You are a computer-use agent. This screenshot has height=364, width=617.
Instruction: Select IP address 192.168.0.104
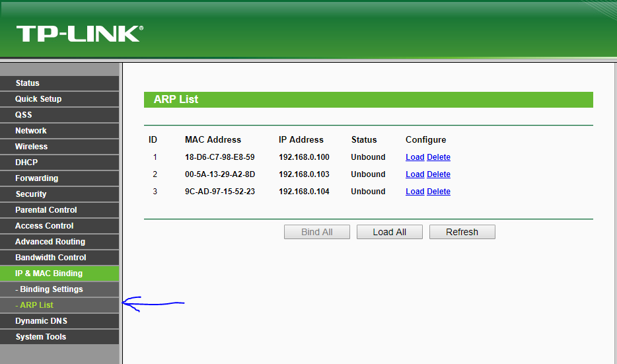[304, 192]
